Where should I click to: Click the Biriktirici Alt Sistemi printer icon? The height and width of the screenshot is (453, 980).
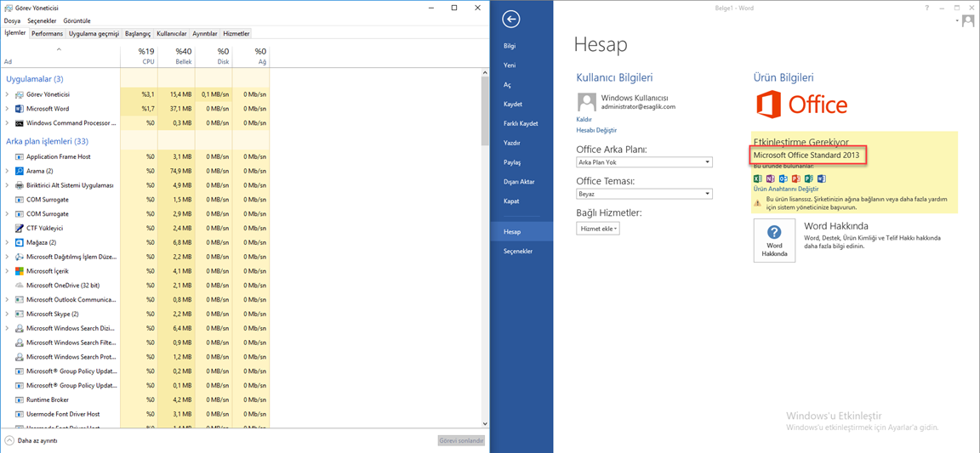tap(20, 185)
